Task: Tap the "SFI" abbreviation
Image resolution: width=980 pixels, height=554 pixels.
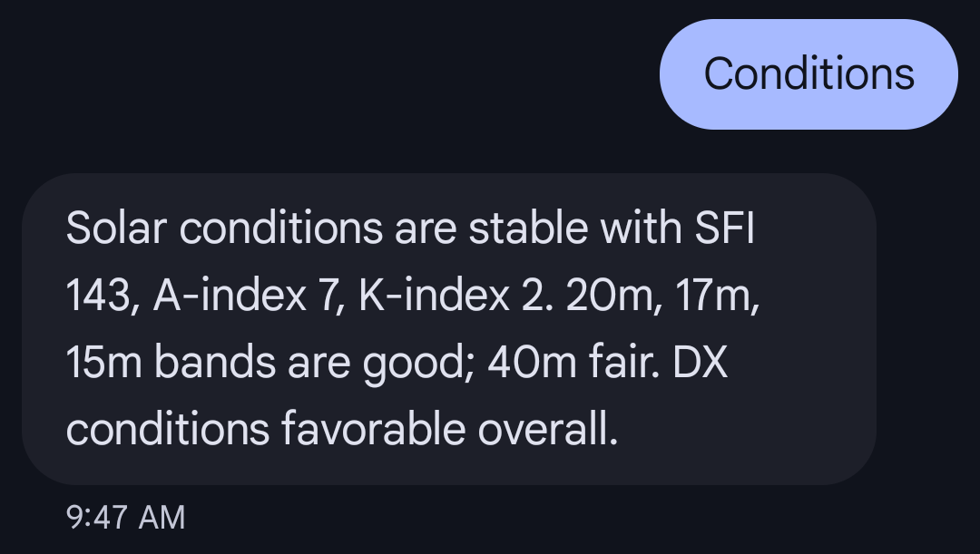Action: [724, 228]
